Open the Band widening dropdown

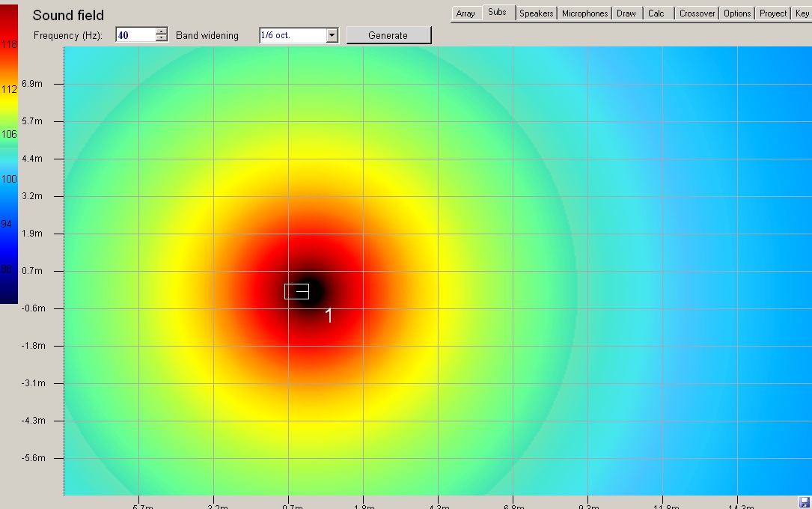click(x=332, y=35)
